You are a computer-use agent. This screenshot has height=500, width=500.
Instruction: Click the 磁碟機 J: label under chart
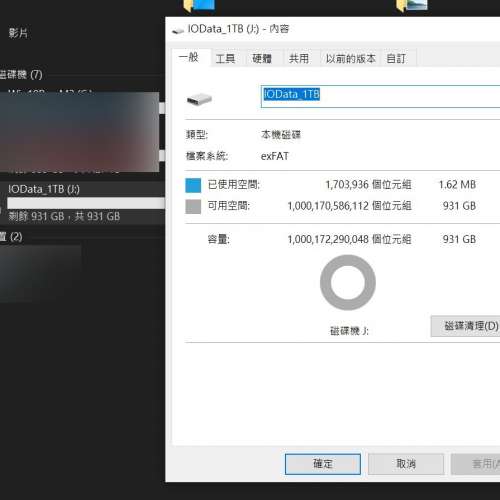point(349,331)
